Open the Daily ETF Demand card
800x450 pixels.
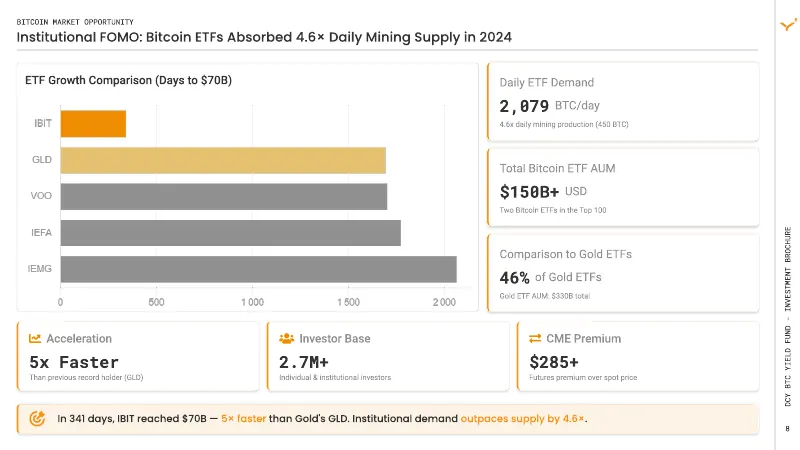coord(623,102)
